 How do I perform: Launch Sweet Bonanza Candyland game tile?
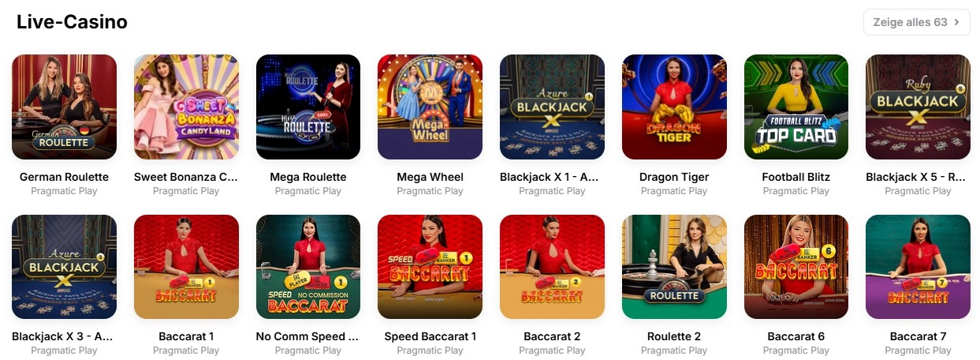[x=186, y=107]
